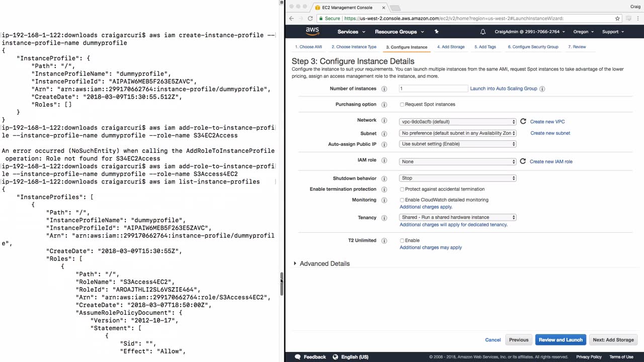The image size is (644, 362).
Task: Open the Network VPC dropdown
Action: (x=458, y=122)
